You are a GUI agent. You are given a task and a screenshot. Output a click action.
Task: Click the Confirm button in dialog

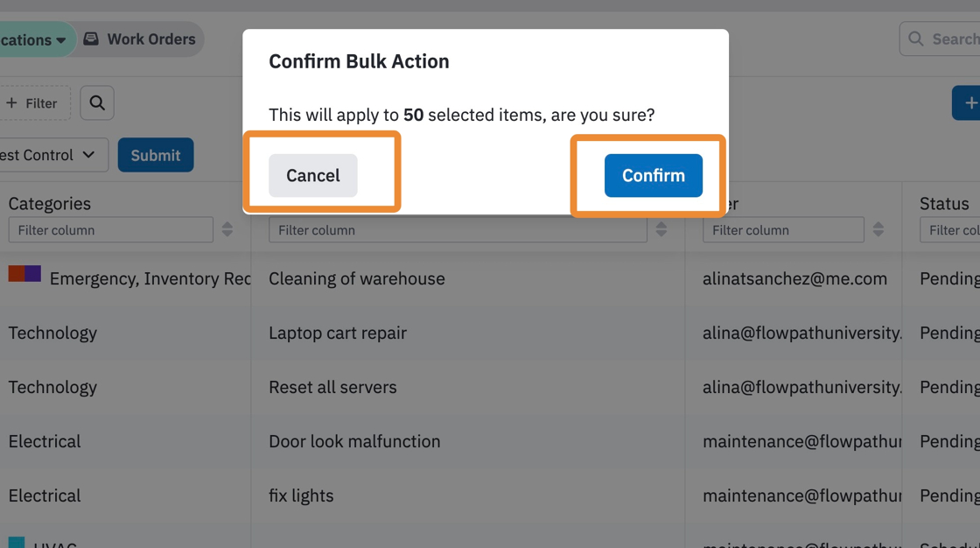[x=653, y=175]
